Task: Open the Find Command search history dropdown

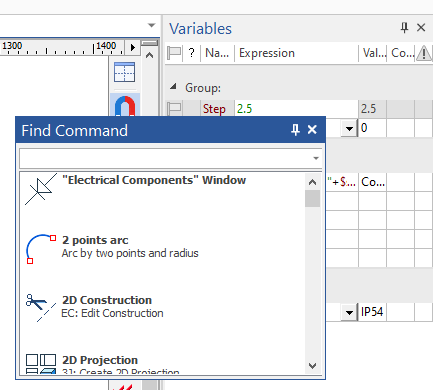Action: [316, 159]
